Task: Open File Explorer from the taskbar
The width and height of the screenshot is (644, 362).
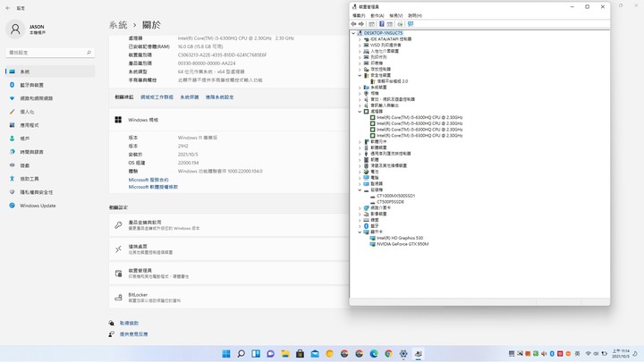Action: 285,354
